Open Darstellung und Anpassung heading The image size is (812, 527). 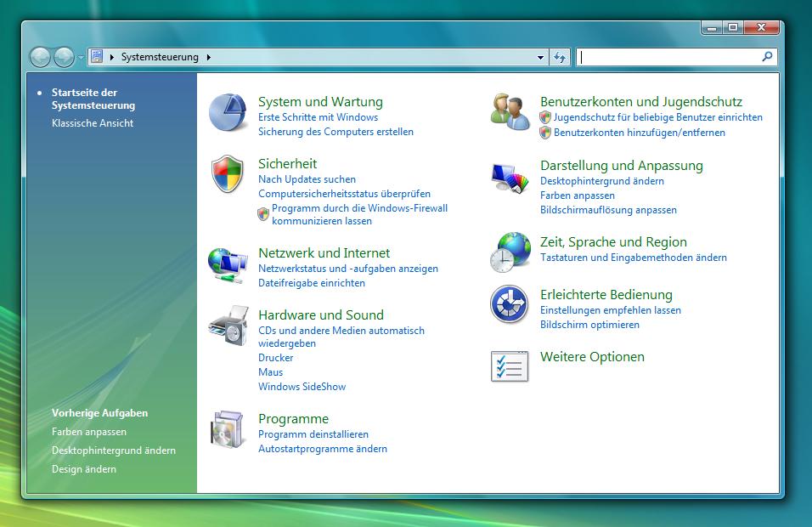click(x=622, y=165)
